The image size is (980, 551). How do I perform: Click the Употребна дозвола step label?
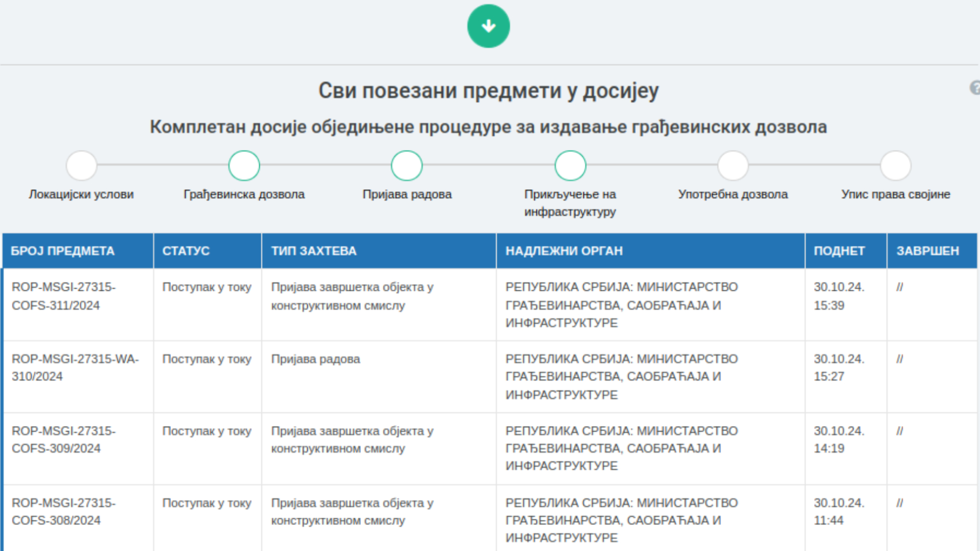(733, 194)
